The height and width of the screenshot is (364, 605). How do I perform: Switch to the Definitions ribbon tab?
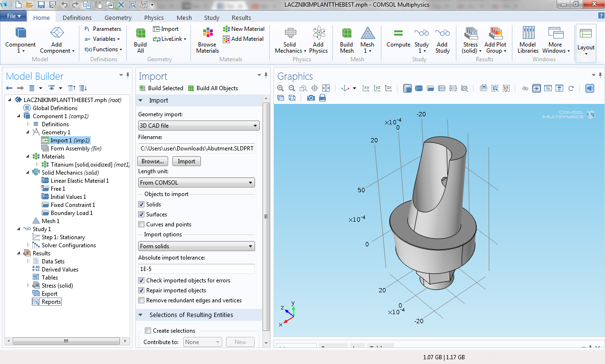point(77,18)
